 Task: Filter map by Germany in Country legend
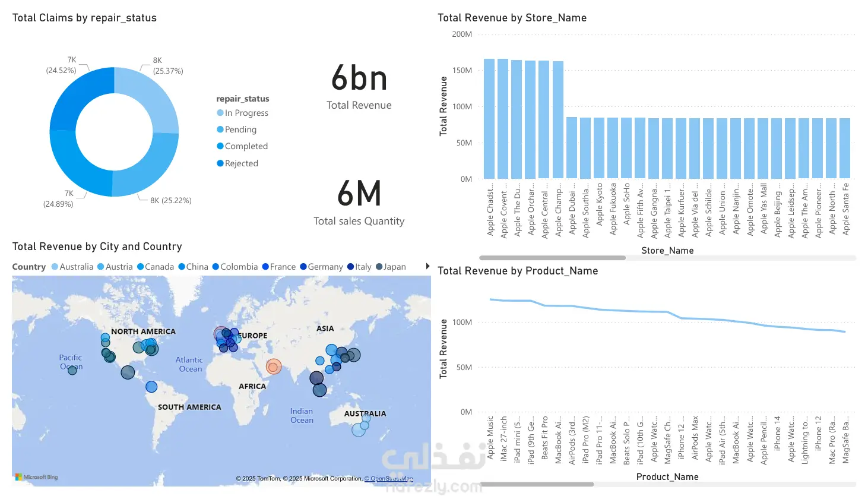[322, 267]
